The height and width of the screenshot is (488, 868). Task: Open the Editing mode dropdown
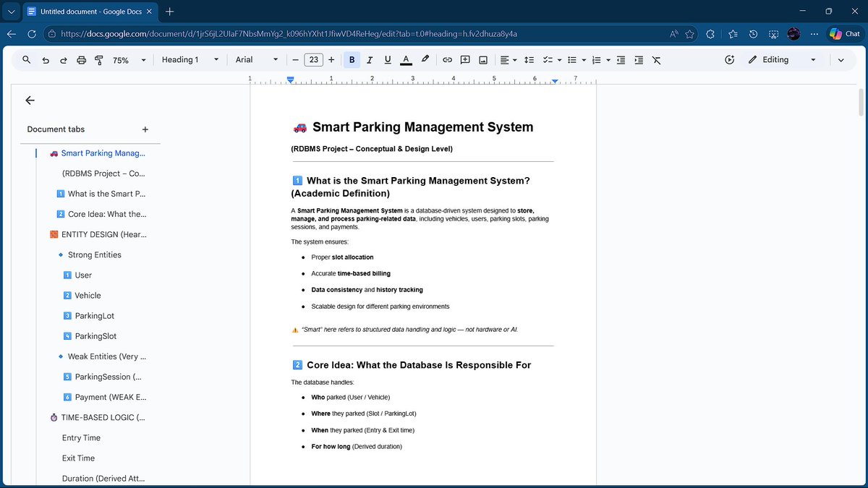[x=782, y=60]
